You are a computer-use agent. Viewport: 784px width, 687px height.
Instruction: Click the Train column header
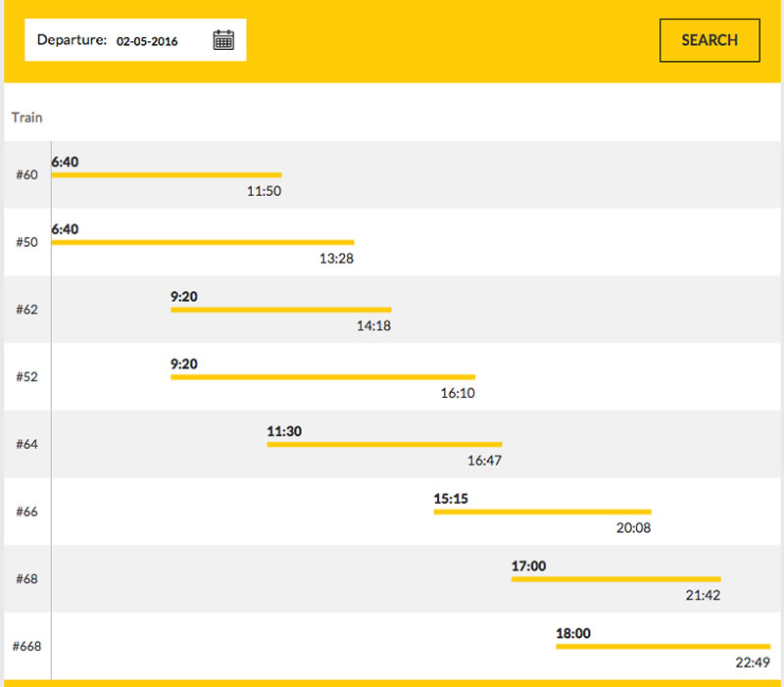pyautogui.click(x=27, y=118)
